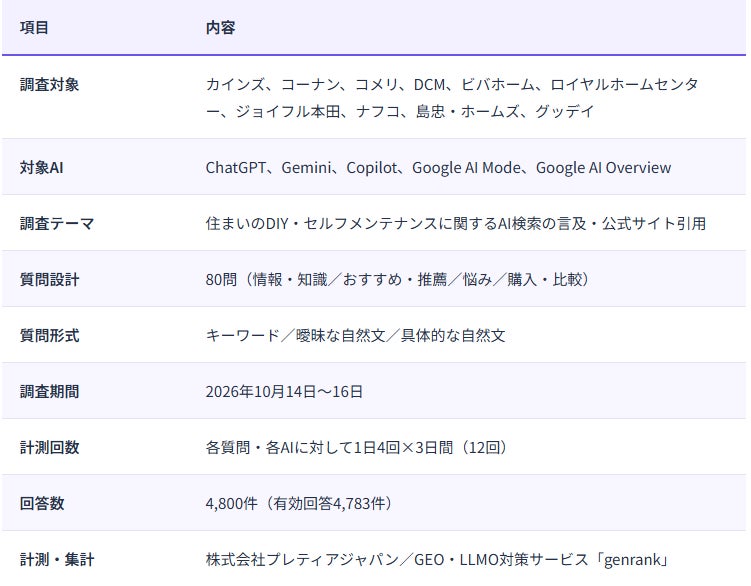The width and height of the screenshot is (751, 586).
Task: Select the 調査テーマ row label
Action: point(57,224)
